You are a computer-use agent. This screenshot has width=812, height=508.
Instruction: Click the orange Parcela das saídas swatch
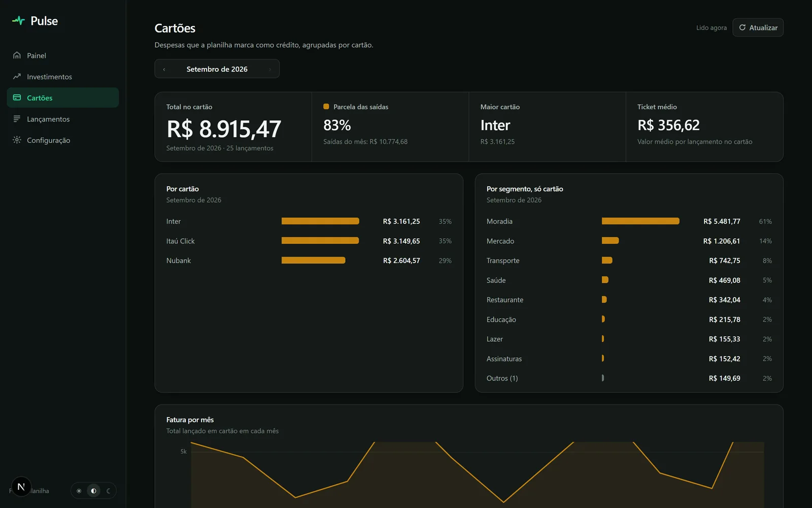[326, 107]
